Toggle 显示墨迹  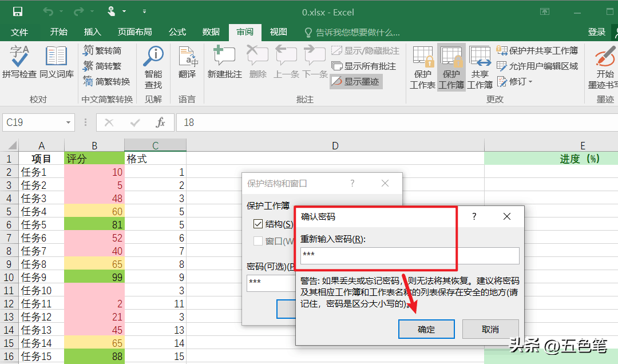pyautogui.click(x=356, y=82)
